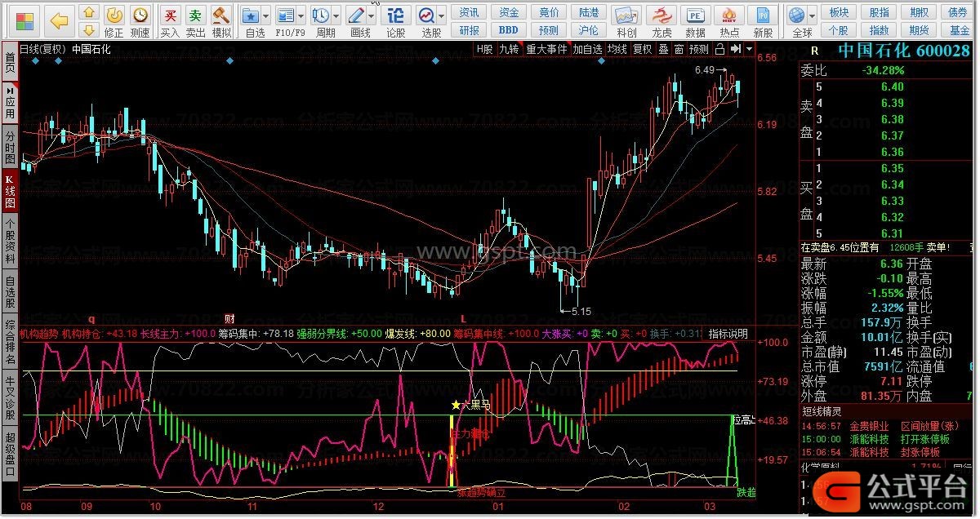Toggle the 九转 indicator
This screenshot has height=519, width=980.
509,49
